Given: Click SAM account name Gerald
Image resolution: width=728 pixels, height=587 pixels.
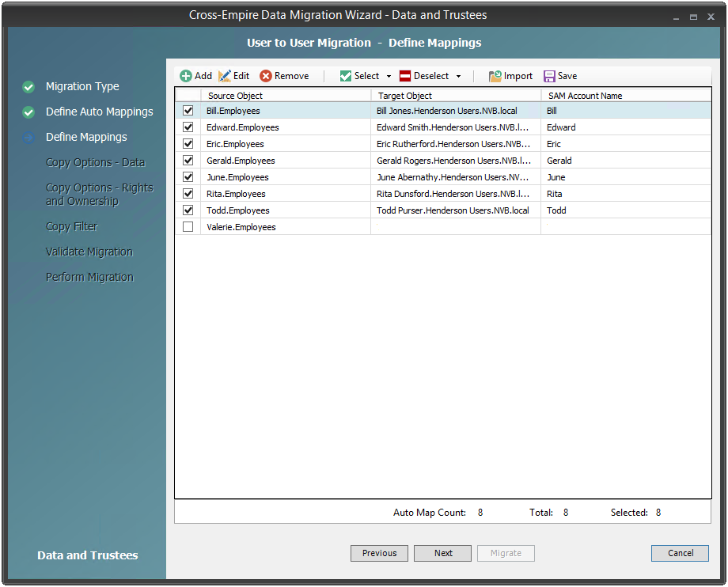Looking at the screenshot, I should [x=626, y=161].
